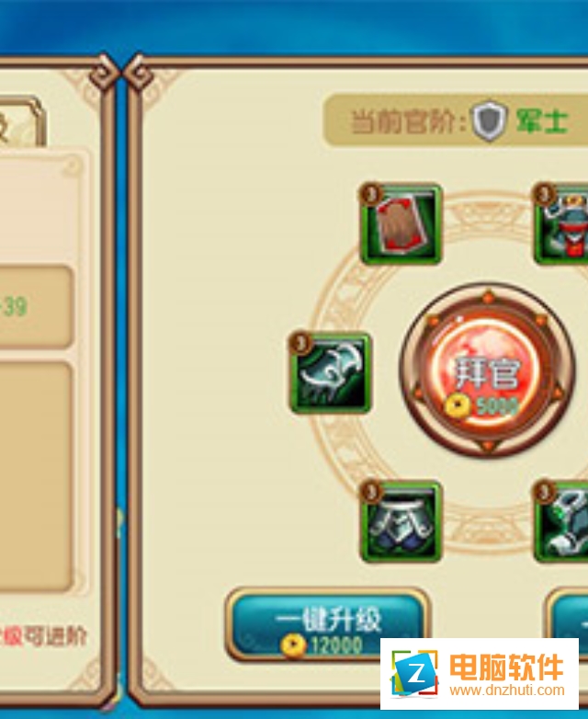Click the 电脑软件 watermark text

pos(506,667)
